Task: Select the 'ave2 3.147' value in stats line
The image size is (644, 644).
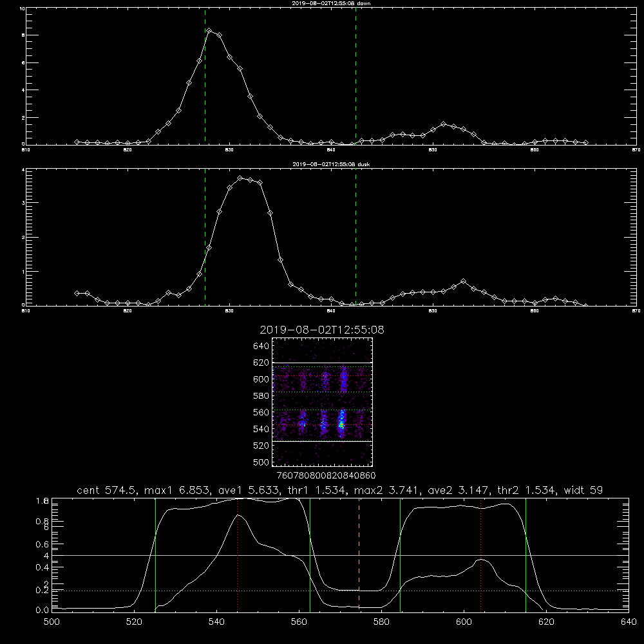Action: (457, 490)
